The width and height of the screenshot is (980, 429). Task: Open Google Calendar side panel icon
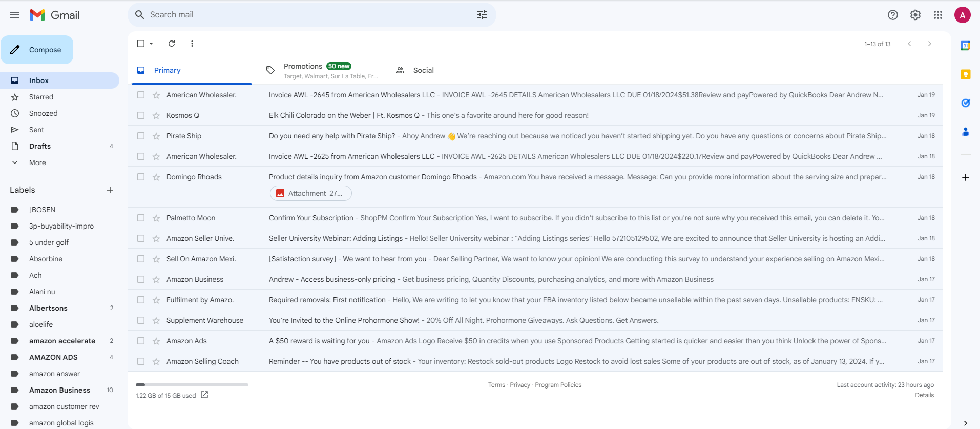click(x=966, y=46)
